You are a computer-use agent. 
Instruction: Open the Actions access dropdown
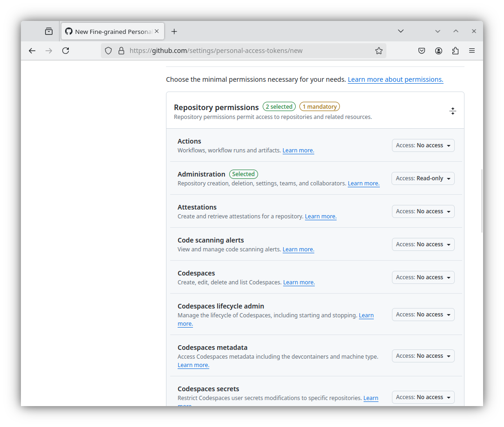pyautogui.click(x=423, y=145)
